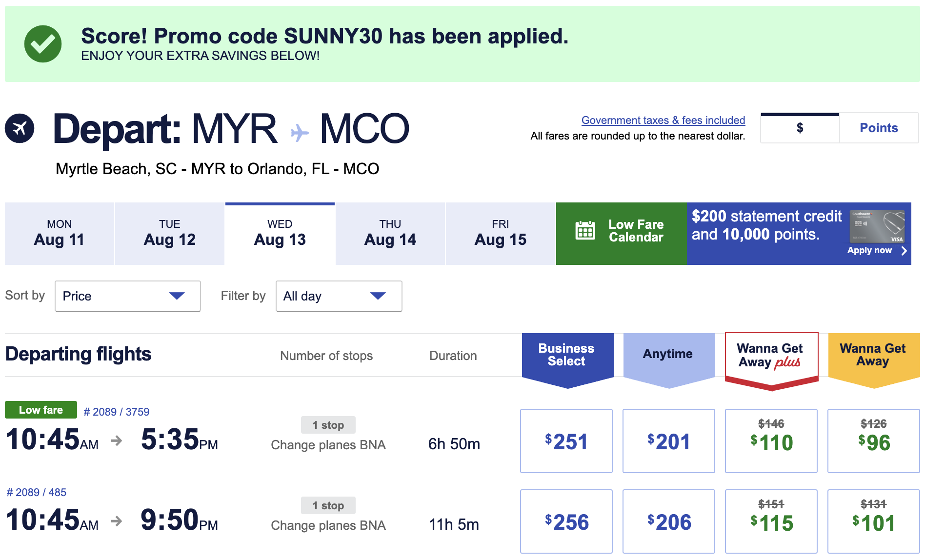Click the credit card image in the ad
925x560 pixels.
[x=877, y=226]
